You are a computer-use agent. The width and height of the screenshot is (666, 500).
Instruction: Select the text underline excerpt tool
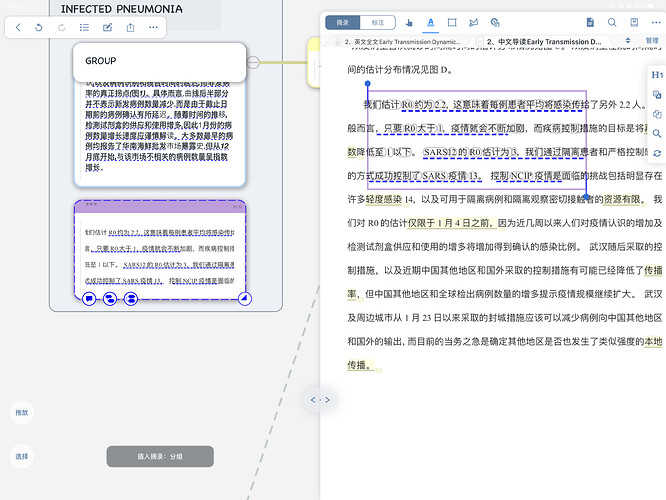click(431, 23)
